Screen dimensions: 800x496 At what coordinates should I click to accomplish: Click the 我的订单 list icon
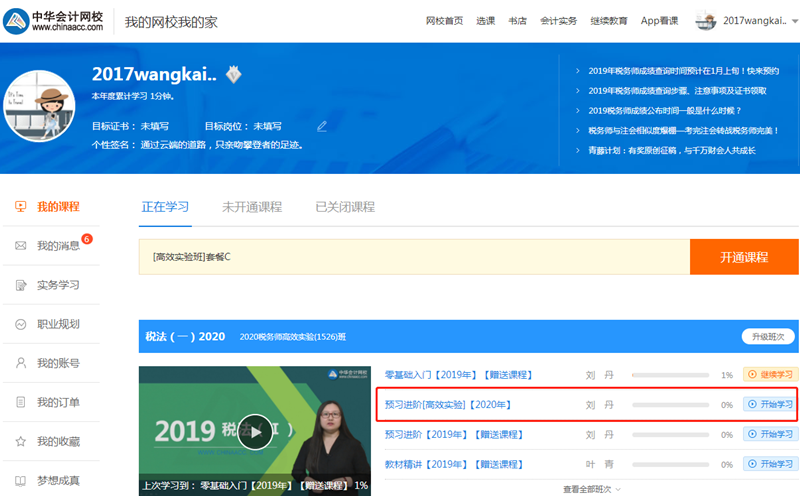20,402
